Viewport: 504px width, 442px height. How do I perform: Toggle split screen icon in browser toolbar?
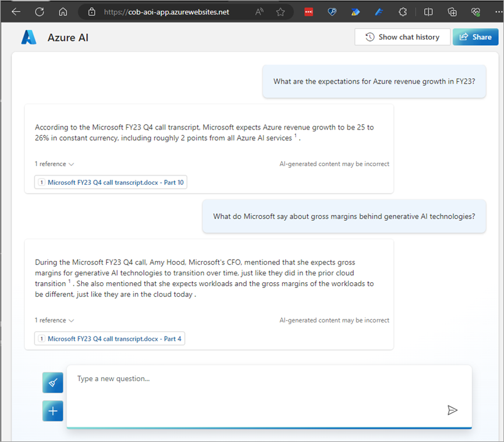(428, 12)
